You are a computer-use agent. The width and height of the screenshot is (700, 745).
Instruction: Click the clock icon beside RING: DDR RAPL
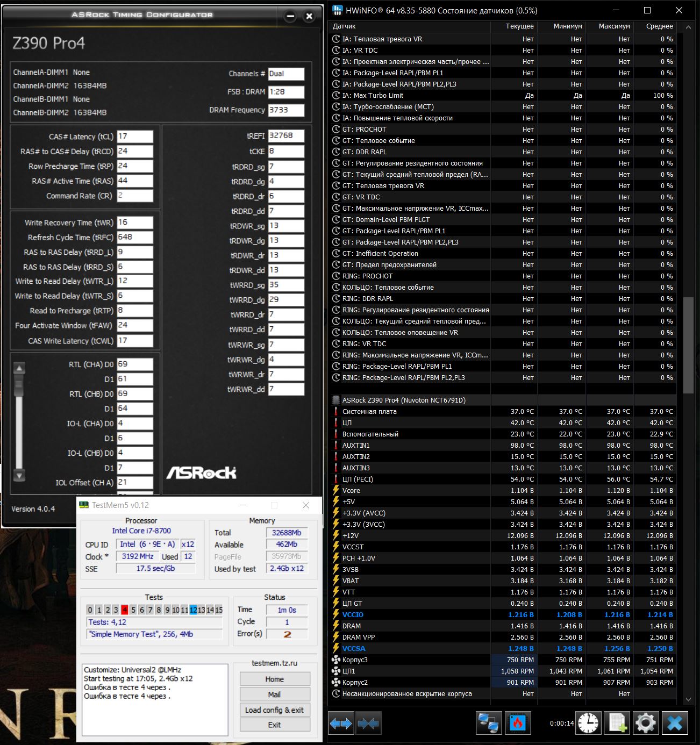click(336, 299)
